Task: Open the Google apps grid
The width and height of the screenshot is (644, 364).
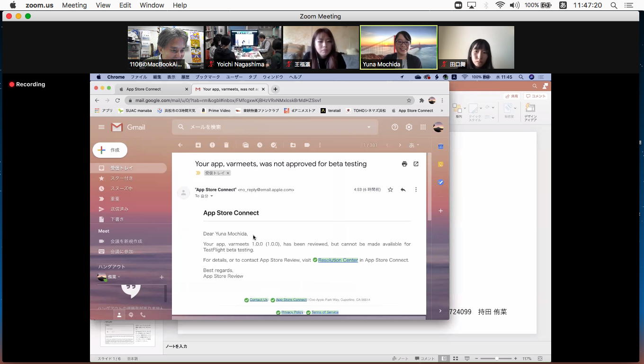Action: [423, 127]
